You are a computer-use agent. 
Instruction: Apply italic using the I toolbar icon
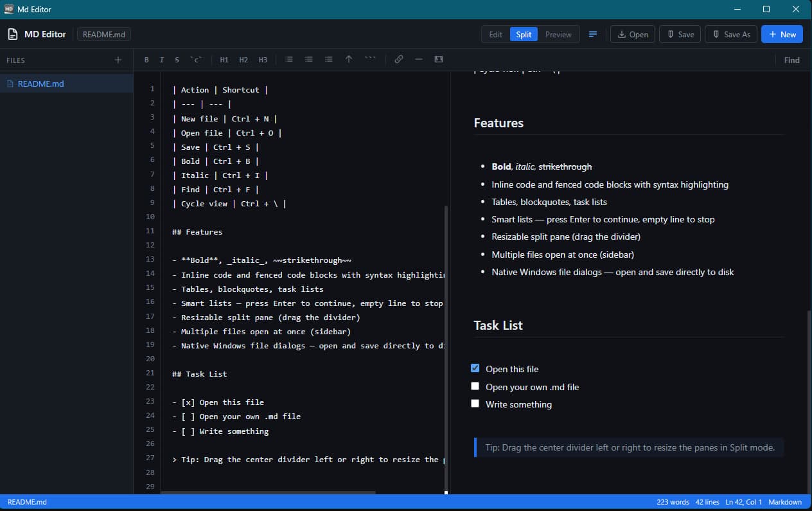(161, 60)
